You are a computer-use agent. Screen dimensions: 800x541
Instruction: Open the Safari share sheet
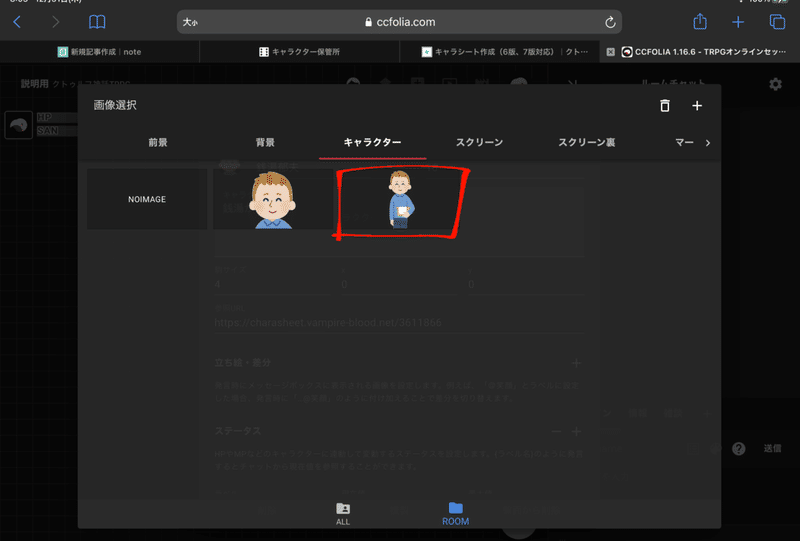tap(699, 21)
